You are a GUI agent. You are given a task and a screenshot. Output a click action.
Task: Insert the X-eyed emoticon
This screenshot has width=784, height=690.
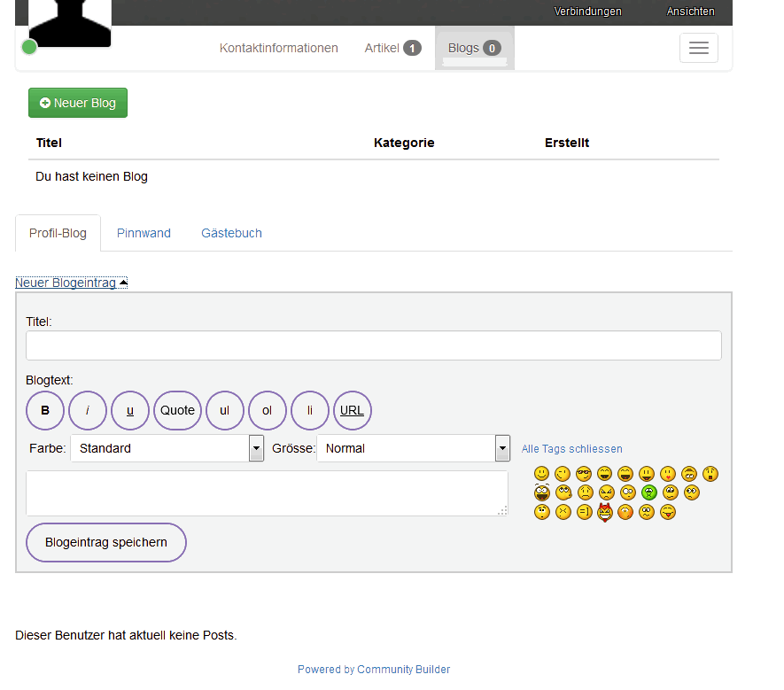(563, 512)
